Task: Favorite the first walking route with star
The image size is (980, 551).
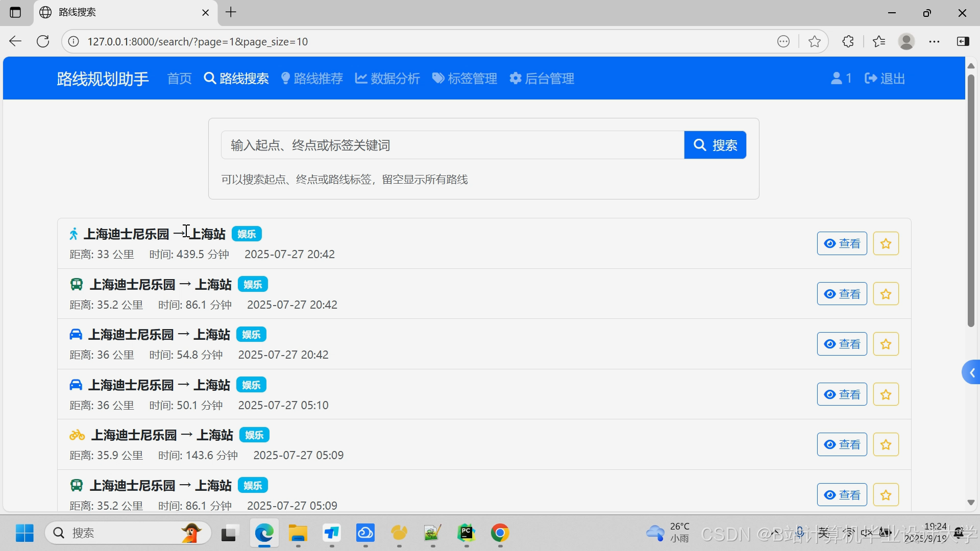Action: pos(886,244)
